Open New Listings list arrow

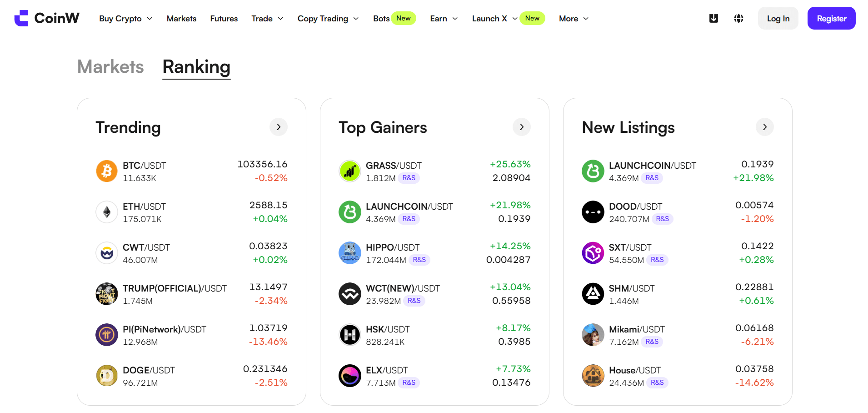[765, 127]
